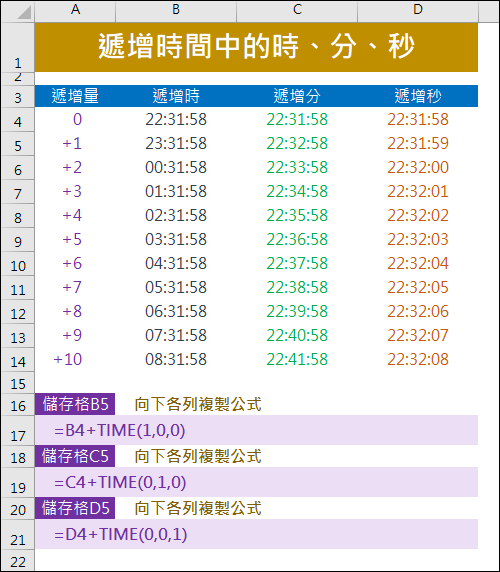The image size is (500, 572).
Task: Select orange cell 22:32:00
Action: click(418, 167)
